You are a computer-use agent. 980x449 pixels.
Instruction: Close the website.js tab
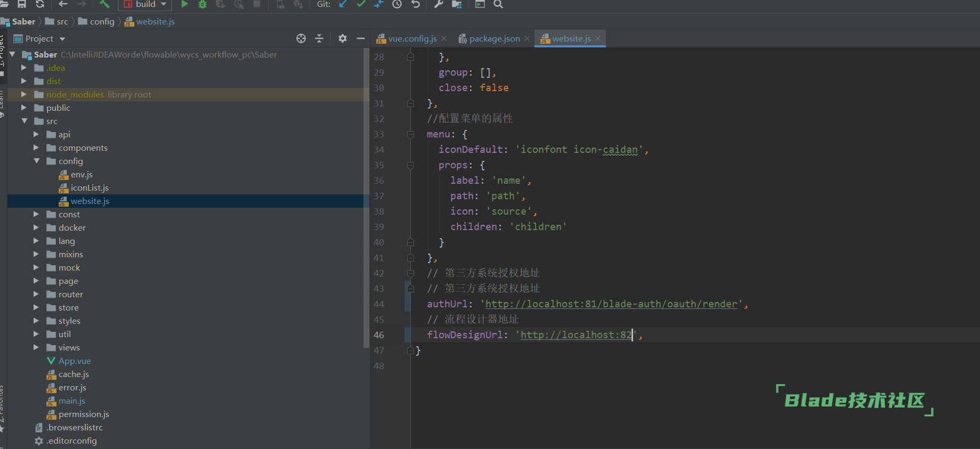click(x=598, y=38)
